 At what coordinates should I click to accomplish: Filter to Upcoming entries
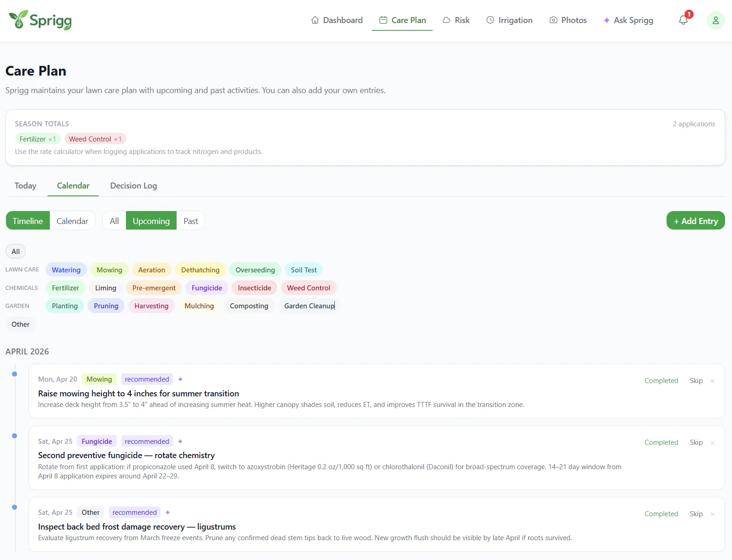pos(151,221)
